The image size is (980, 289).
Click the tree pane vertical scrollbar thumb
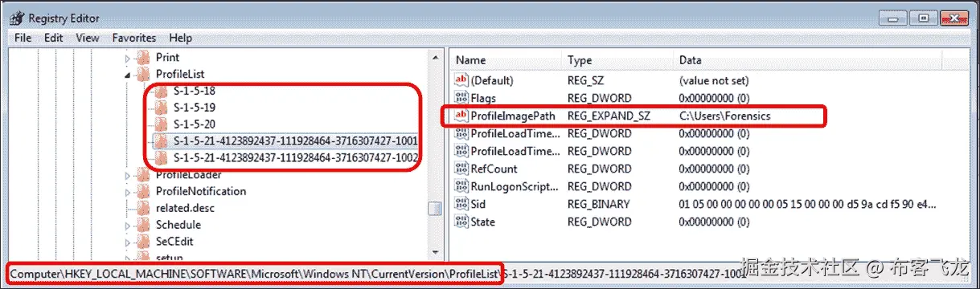point(435,208)
